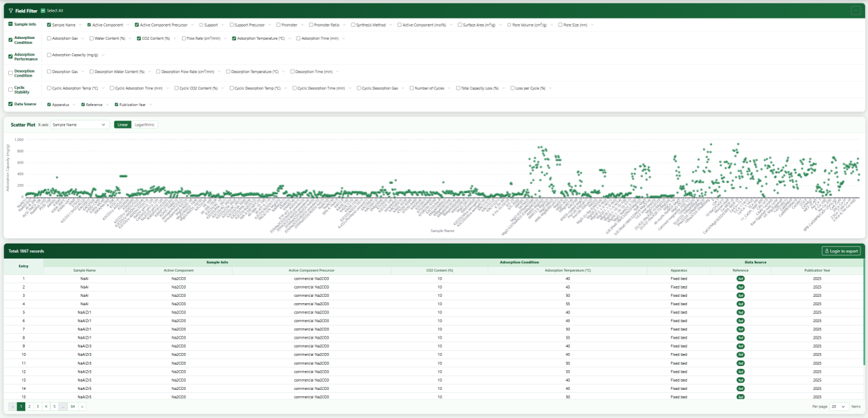Uncheck the CO2 Content (%) field

[139, 38]
